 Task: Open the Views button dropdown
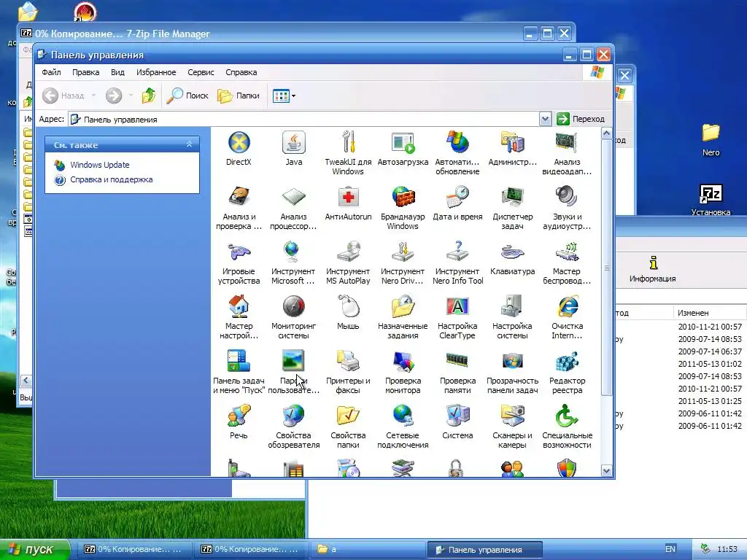point(293,96)
